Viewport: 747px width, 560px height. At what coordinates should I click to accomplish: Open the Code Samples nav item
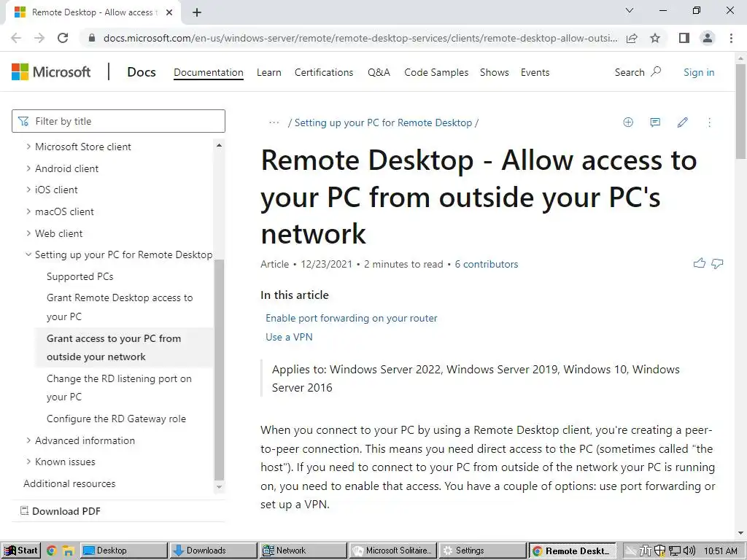point(436,72)
